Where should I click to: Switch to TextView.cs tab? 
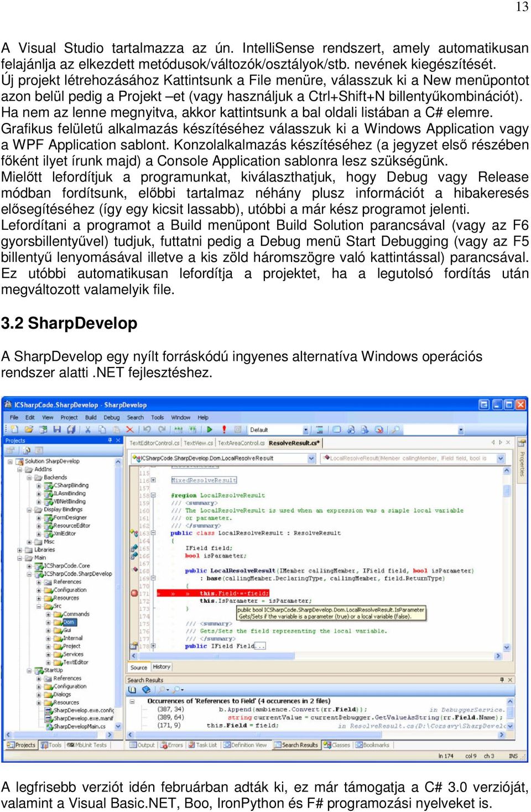(199, 443)
